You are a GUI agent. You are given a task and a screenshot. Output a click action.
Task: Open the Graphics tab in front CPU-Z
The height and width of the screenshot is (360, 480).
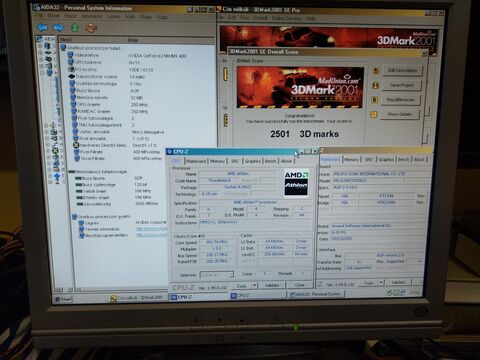pyautogui.click(x=253, y=161)
